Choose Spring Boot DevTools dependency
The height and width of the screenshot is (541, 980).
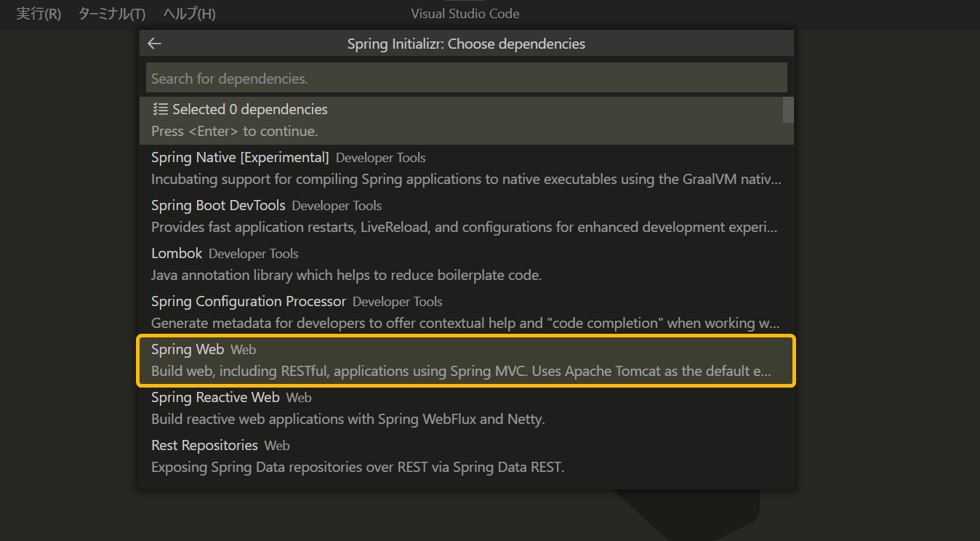tap(467, 216)
